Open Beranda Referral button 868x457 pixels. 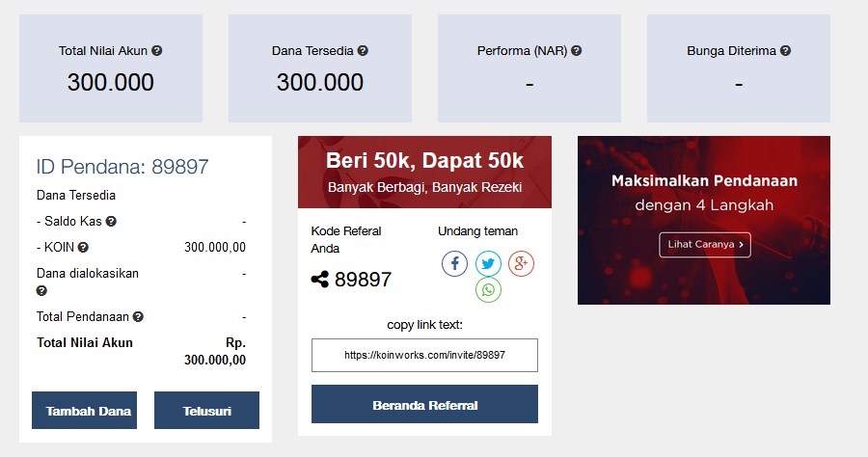[424, 404]
